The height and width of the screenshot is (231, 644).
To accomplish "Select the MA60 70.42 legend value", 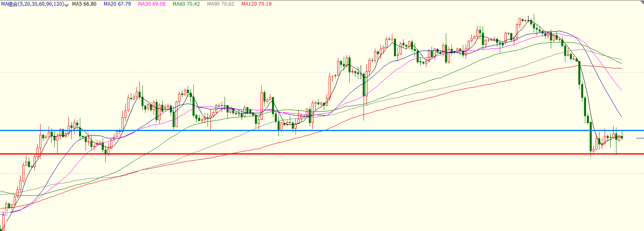I will pyautogui.click(x=186, y=4).
